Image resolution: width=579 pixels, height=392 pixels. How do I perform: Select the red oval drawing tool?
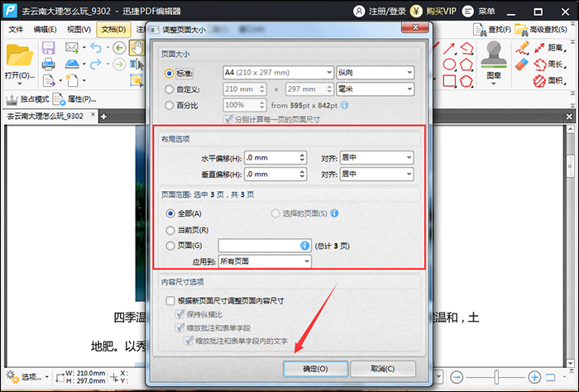[x=449, y=65]
